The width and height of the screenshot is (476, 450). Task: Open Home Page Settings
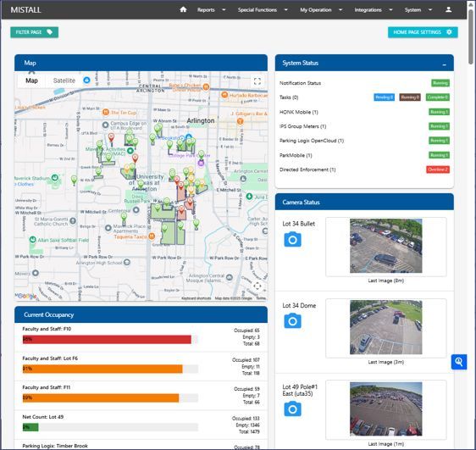pos(423,32)
